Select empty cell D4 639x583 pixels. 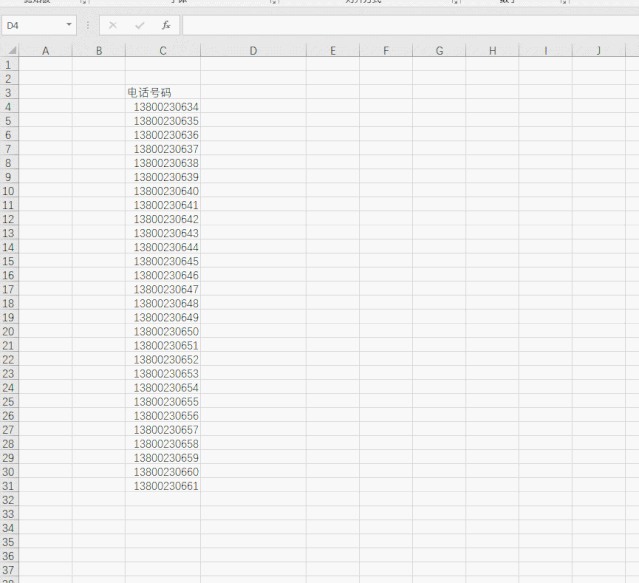tap(253, 106)
